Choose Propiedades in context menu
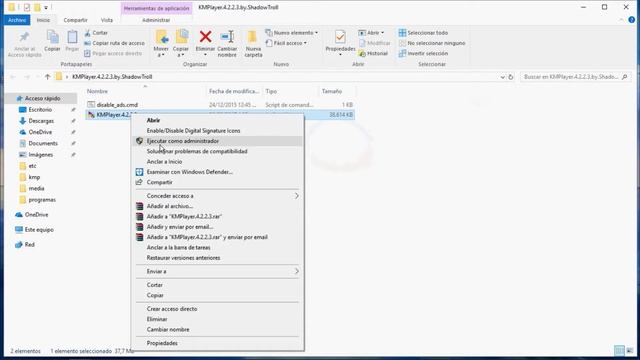Screen dimensions: 640x360 [x=218, y=343]
